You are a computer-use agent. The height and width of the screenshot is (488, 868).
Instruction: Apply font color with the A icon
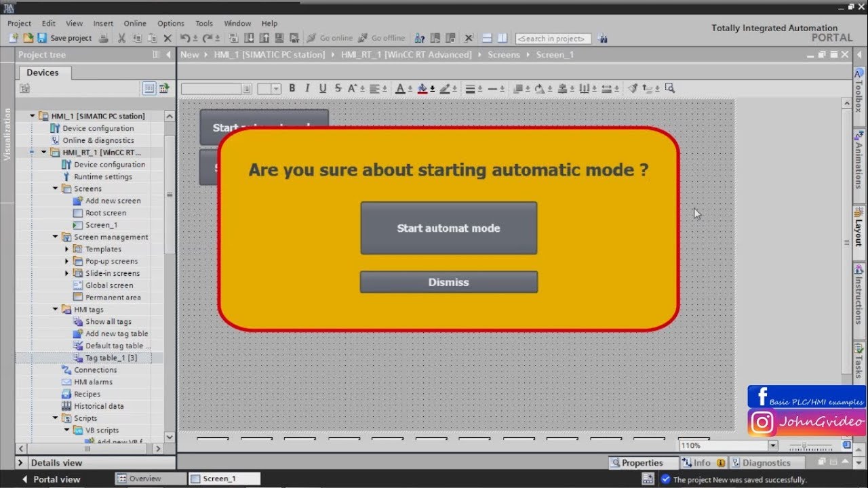[400, 88]
